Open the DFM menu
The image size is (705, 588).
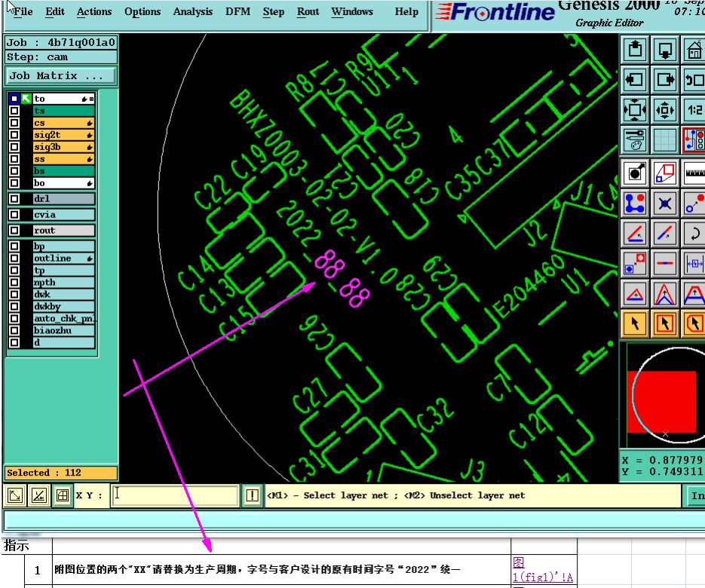[238, 12]
